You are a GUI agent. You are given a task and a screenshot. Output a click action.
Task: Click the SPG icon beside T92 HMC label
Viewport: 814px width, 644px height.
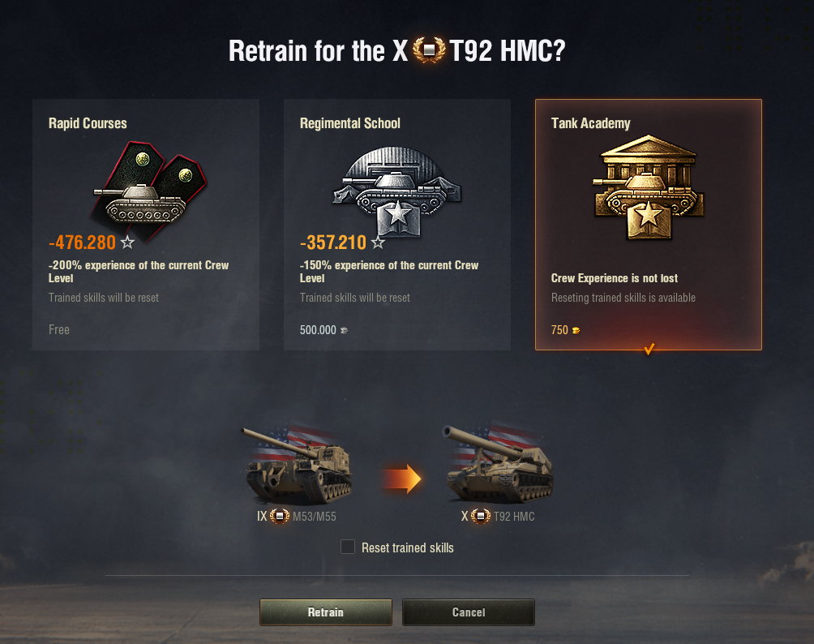(480, 516)
